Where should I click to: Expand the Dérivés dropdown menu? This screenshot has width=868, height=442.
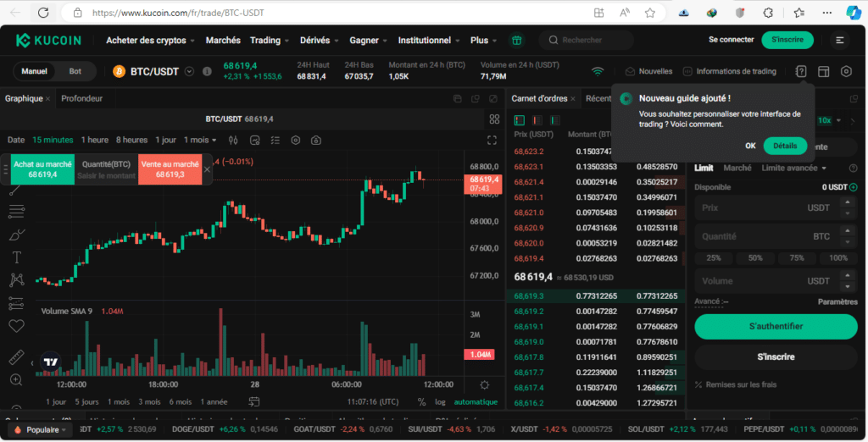coord(319,41)
